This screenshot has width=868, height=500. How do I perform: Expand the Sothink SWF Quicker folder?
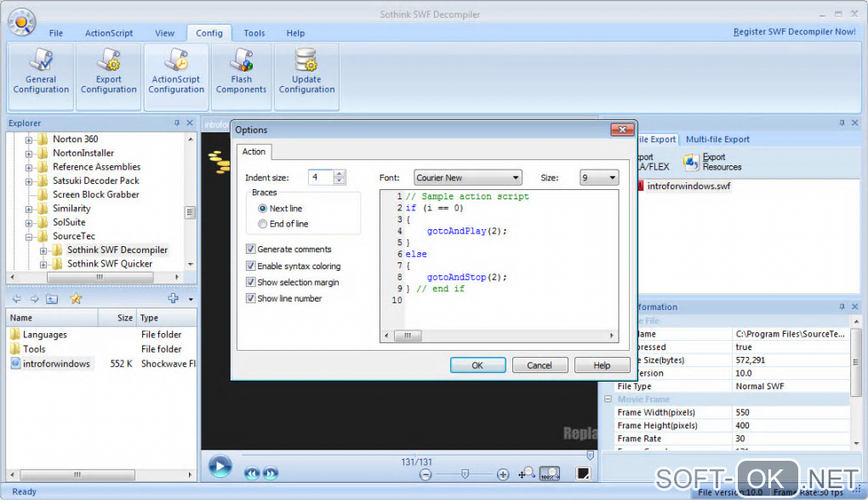coord(43,264)
